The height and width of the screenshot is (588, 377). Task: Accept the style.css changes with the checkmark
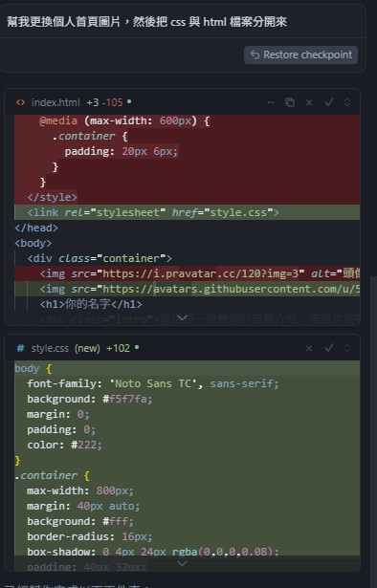[x=329, y=348]
